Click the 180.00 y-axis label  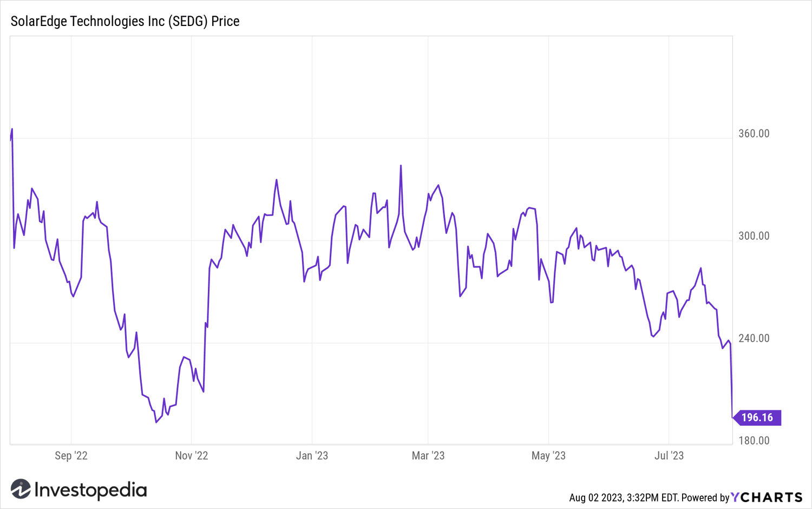coord(754,441)
